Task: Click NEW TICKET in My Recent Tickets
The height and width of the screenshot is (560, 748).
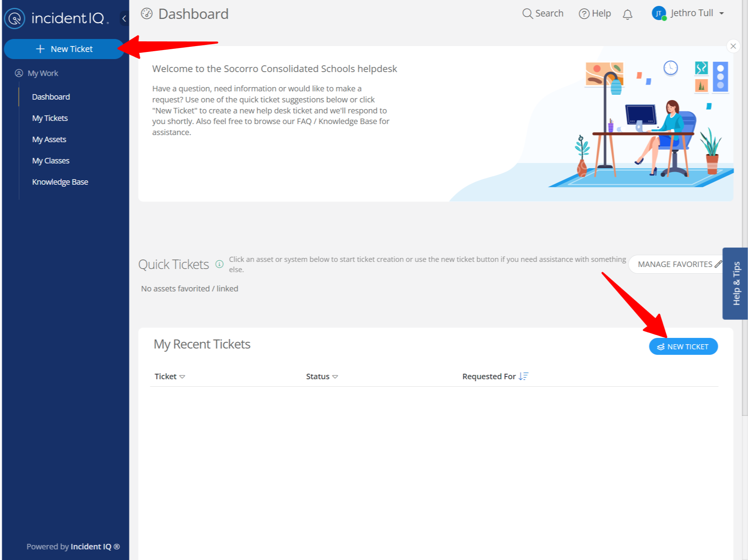Action: tap(683, 347)
